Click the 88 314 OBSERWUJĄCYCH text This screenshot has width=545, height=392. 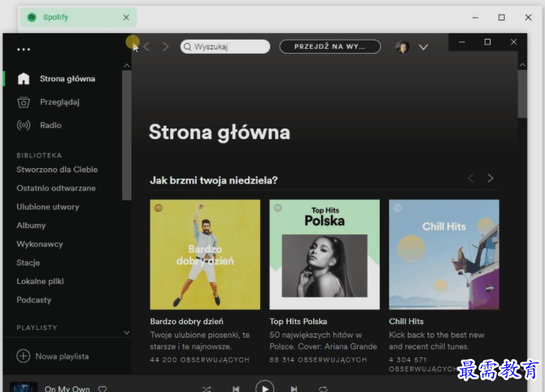pos(318,360)
